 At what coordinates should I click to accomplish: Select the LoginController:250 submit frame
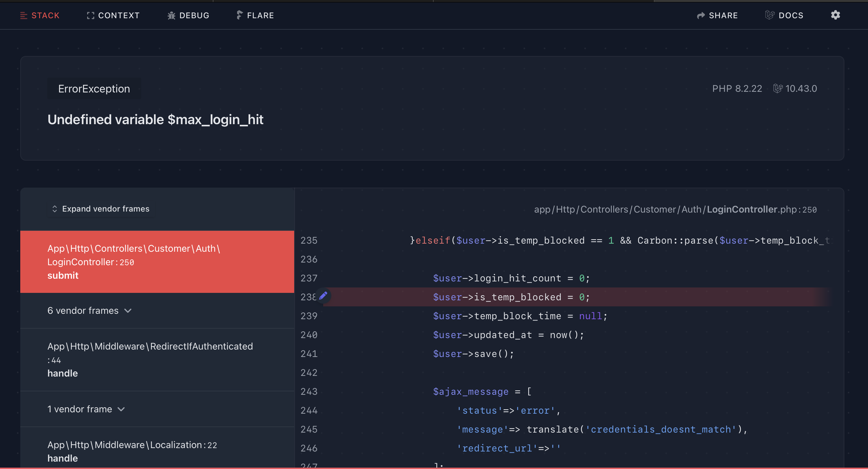(157, 262)
